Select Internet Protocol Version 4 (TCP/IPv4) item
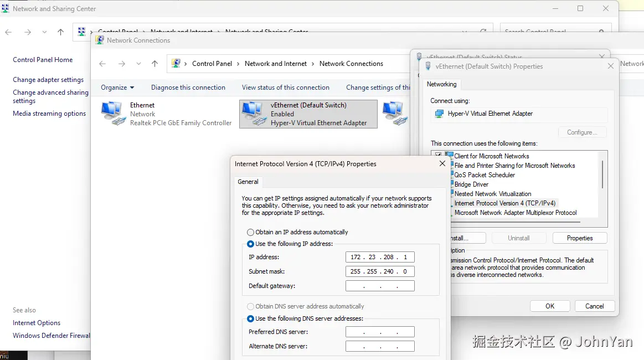Screen dimensions: 644x360 (505, 203)
